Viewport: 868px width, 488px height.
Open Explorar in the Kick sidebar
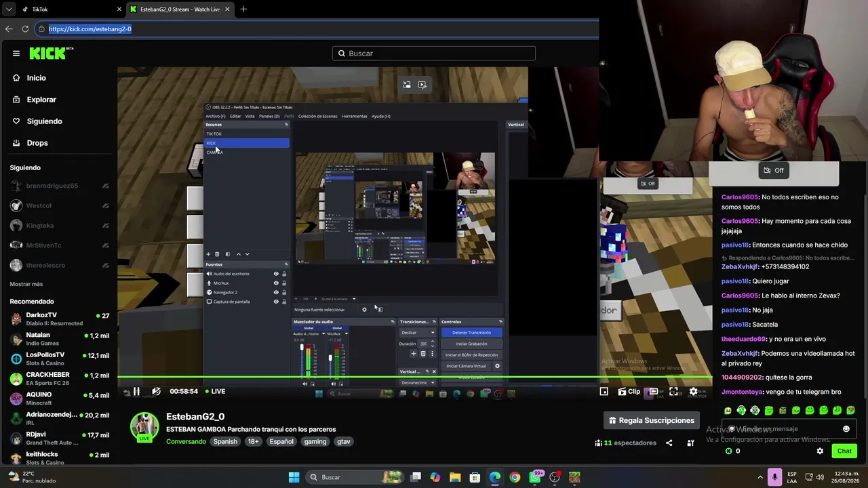(41, 100)
